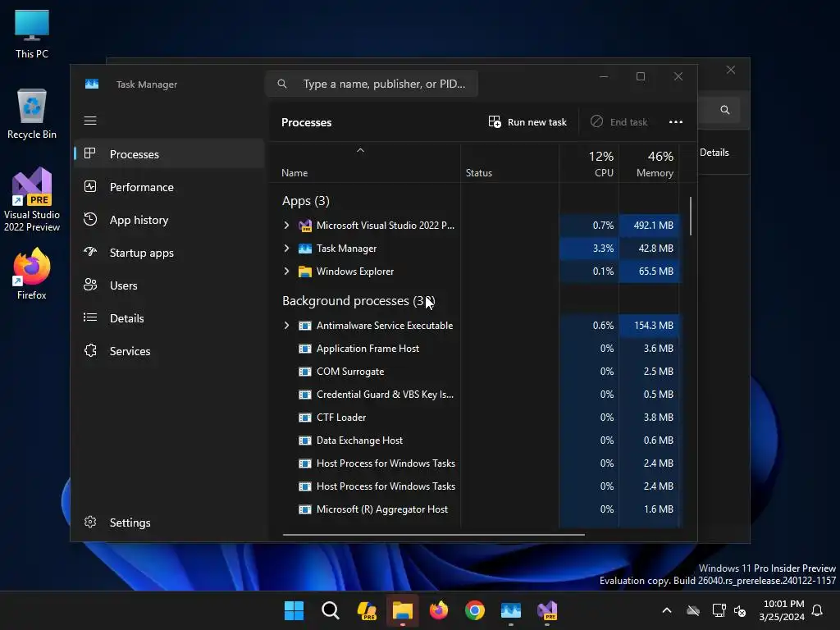The image size is (840, 630).
Task: Switch to the Services tab
Action: coord(169,351)
